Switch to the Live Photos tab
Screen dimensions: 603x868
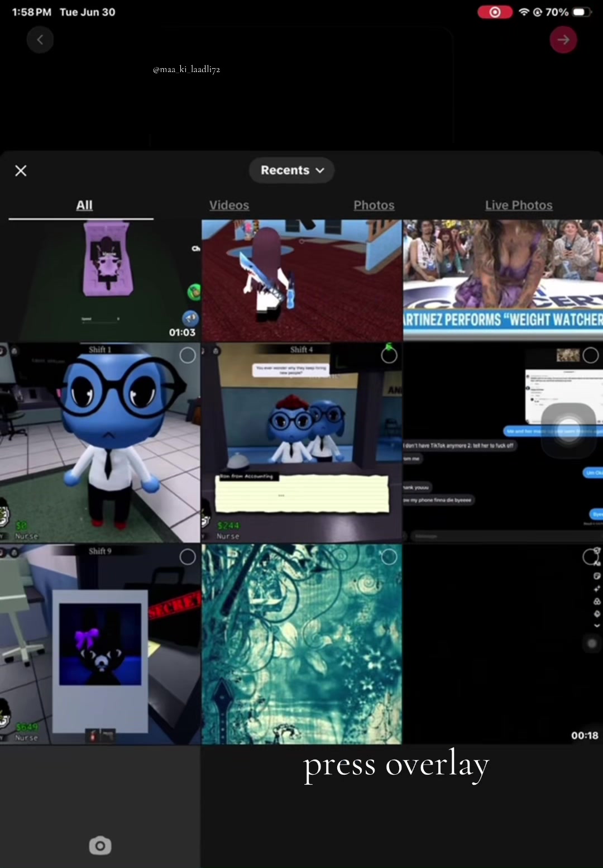click(519, 205)
